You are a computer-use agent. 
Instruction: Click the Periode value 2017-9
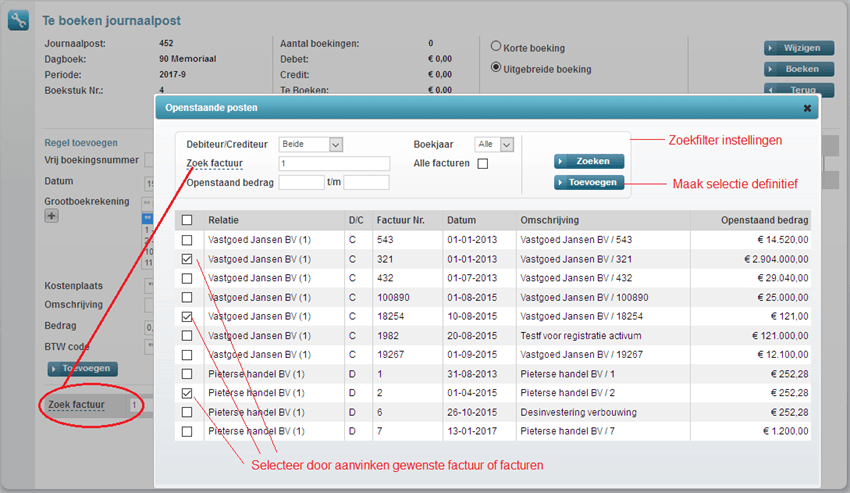click(172, 74)
